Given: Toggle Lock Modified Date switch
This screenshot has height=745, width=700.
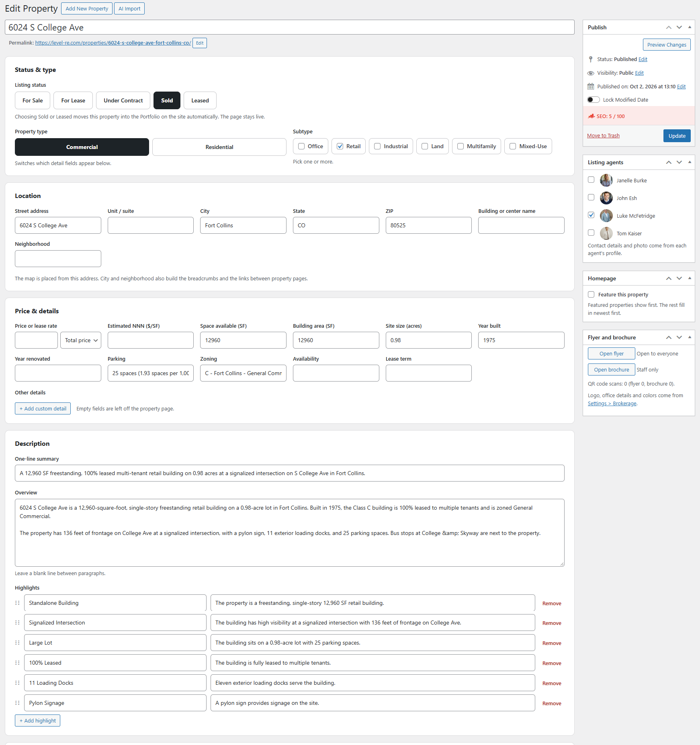Looking at the screenshot, I should coord(593,100).
